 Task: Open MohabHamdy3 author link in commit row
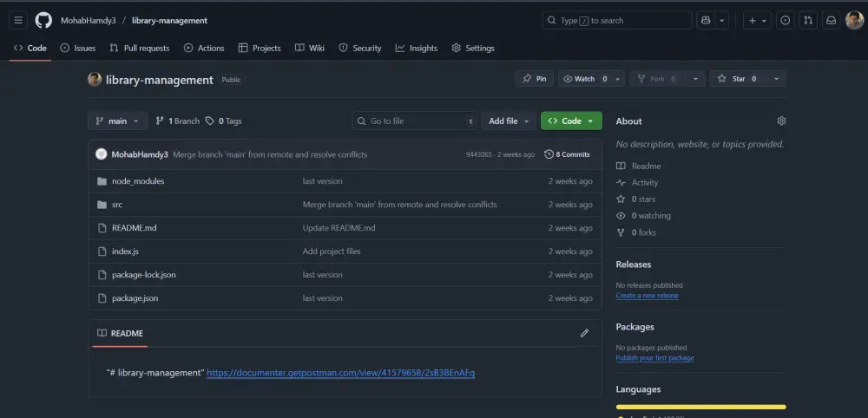point(140,155)
